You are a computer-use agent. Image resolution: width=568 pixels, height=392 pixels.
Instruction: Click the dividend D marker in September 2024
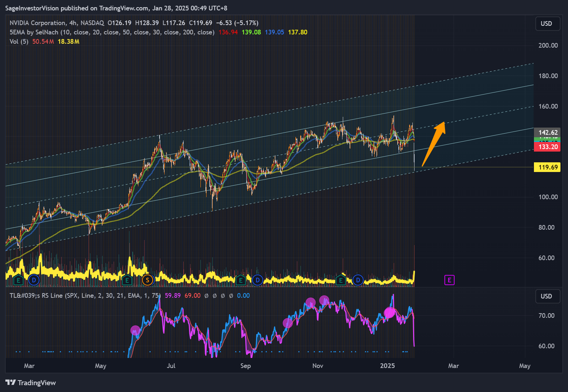[257, 280]
